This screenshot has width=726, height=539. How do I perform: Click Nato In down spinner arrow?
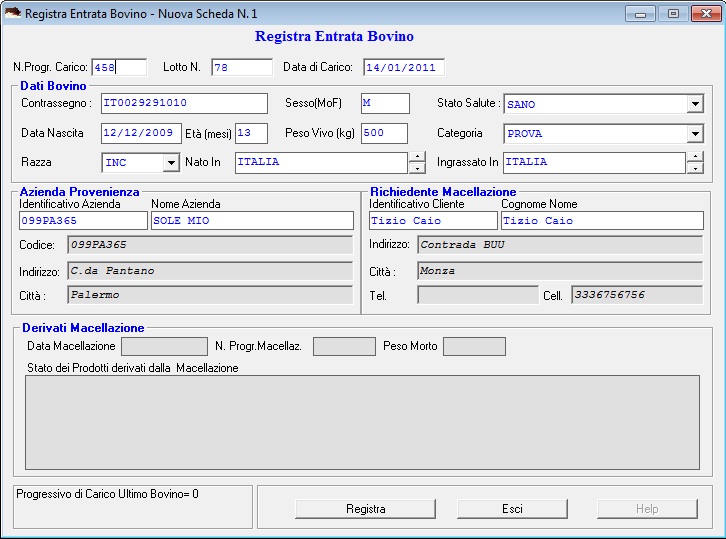coord(417,169)
